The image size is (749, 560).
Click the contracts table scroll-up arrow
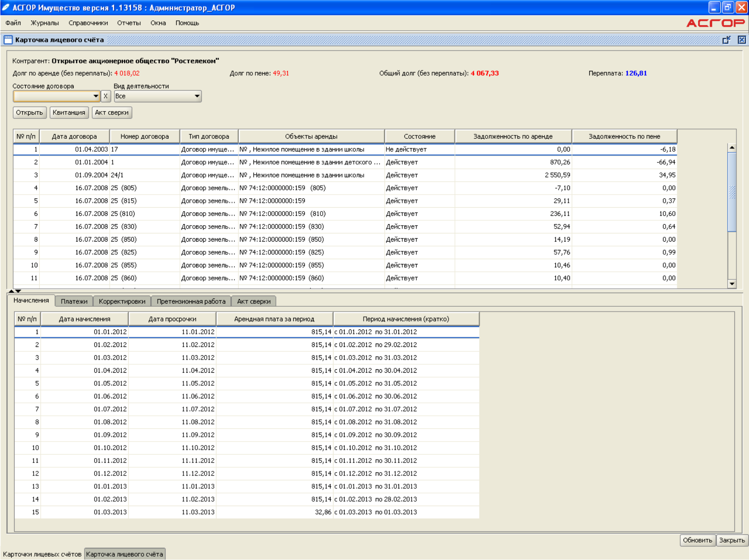point(732,148)
